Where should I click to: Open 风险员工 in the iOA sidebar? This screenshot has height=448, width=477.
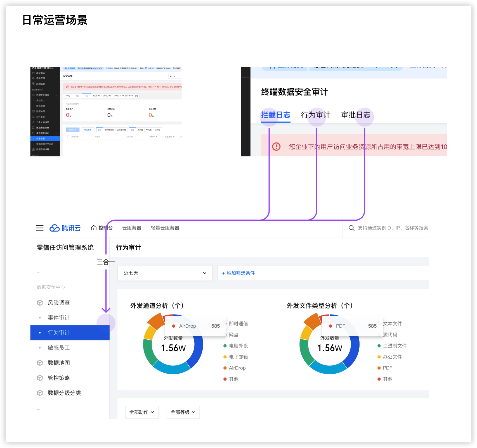click(45, 101)
